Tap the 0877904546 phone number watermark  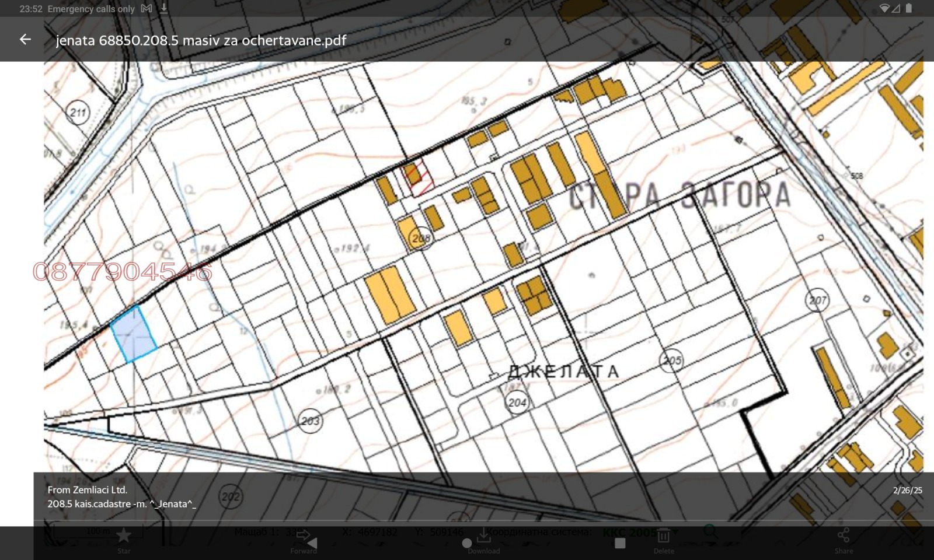[123, 272]
